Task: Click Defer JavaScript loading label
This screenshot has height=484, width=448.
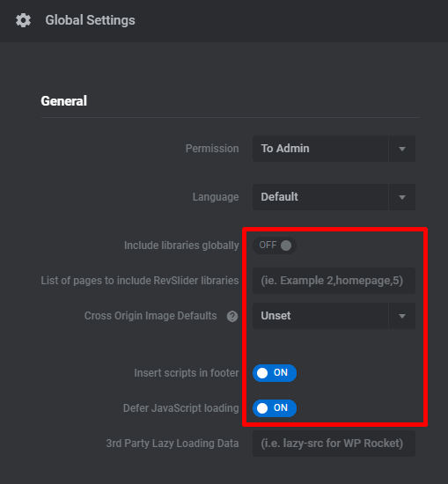Action: click(x=181, y=408)
